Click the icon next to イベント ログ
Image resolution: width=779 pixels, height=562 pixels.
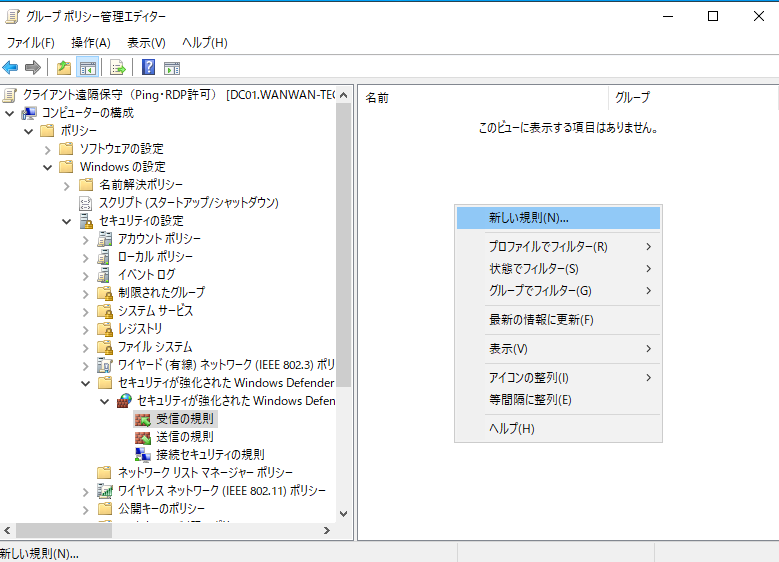click(103, 275)
